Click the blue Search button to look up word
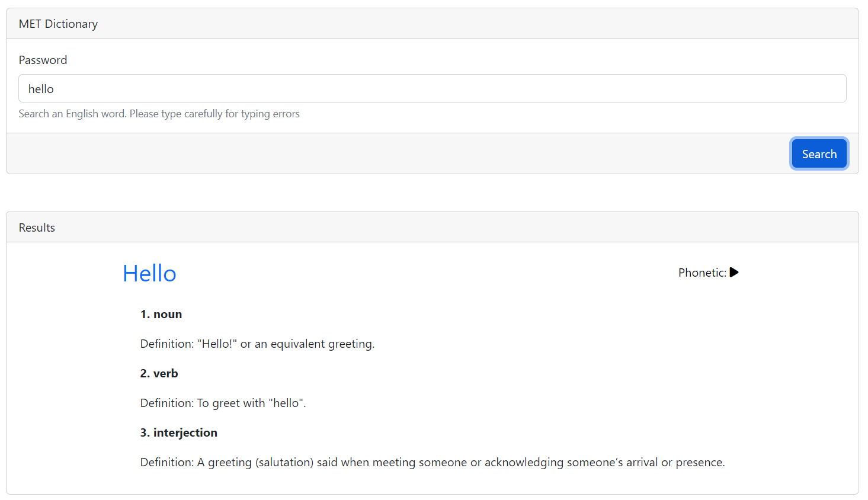The width and height of the screenshot is (868, 500). (819, 153)
